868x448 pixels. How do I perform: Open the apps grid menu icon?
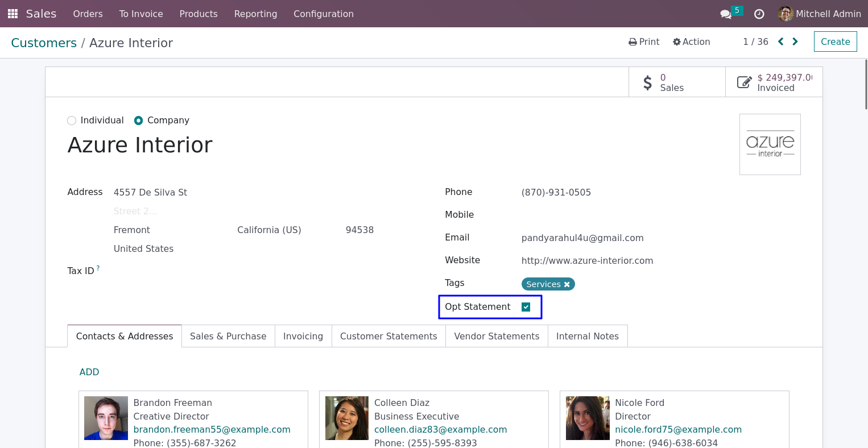tap(13, 14)
